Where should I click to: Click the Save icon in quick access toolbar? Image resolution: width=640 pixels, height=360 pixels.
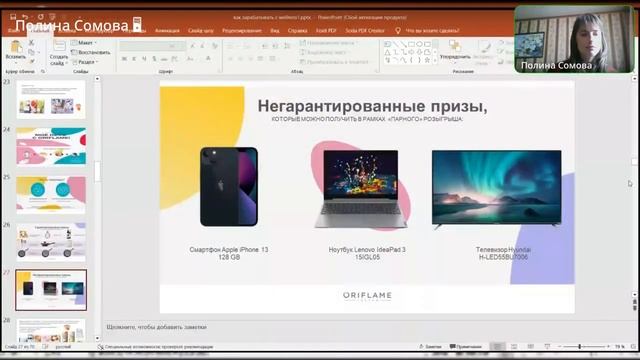coord(13,17)
